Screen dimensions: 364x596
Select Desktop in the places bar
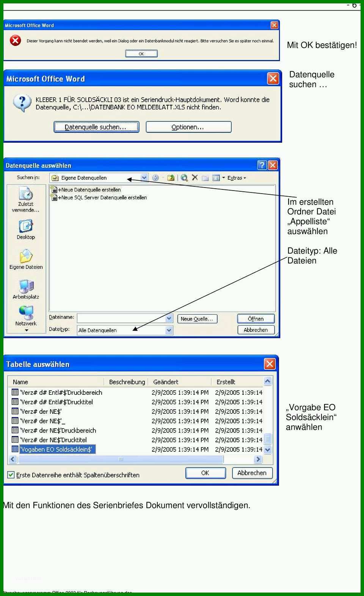click(26, 229)
